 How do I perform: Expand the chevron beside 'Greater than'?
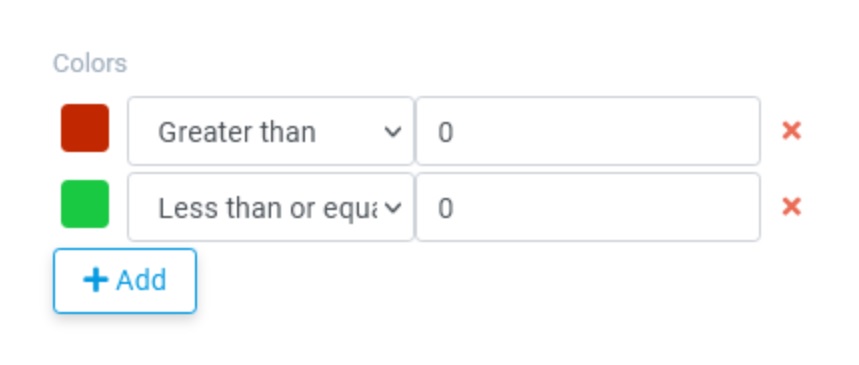pos(393,132)
